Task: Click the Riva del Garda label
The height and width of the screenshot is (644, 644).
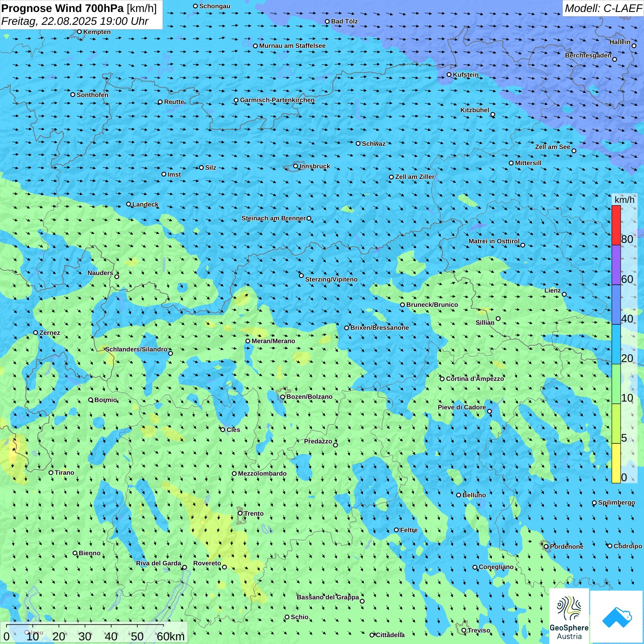Action: (x=159, y=563)
